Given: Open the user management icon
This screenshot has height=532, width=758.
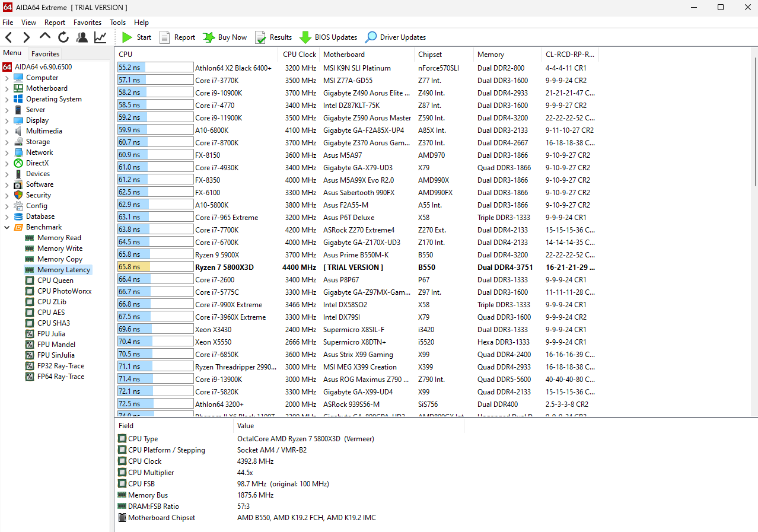Looking at the screenshot, I should click(82, 37).
